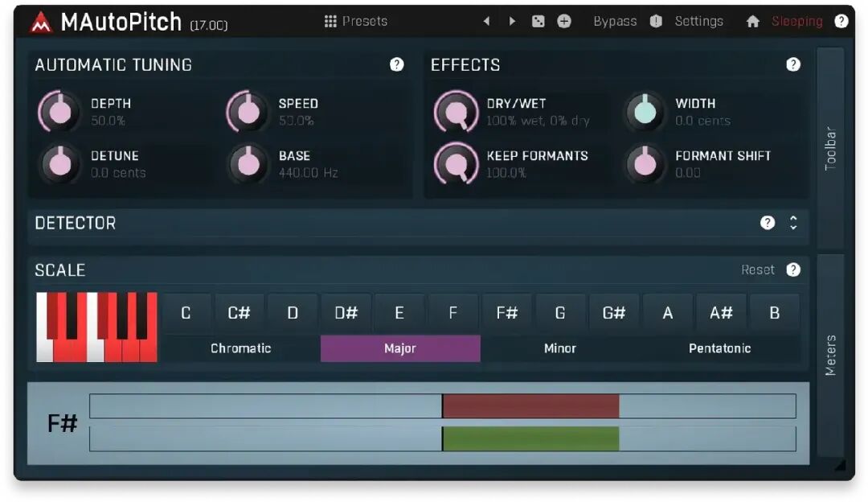
Task: Click the Detune value 0.0 cents
Action: point(118,173)
